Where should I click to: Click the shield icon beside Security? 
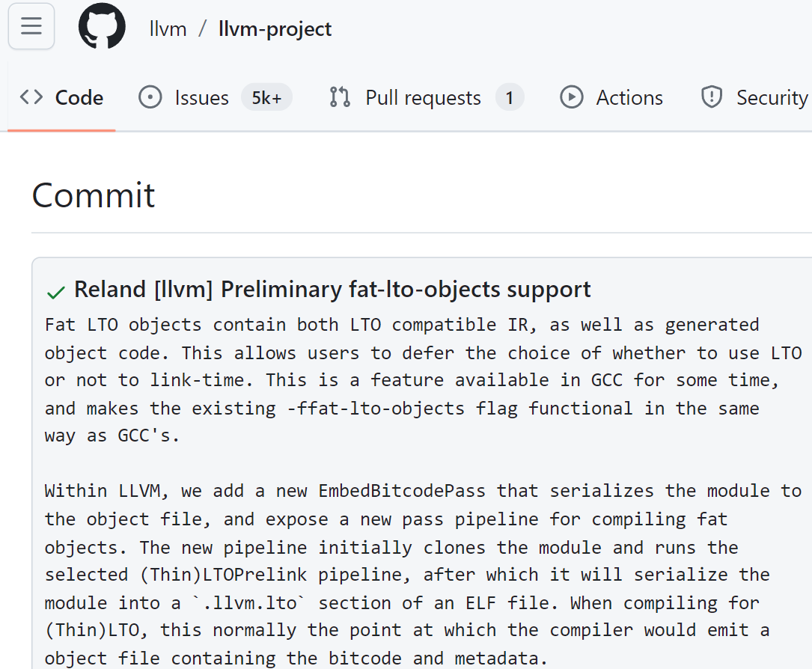[712, 97]
